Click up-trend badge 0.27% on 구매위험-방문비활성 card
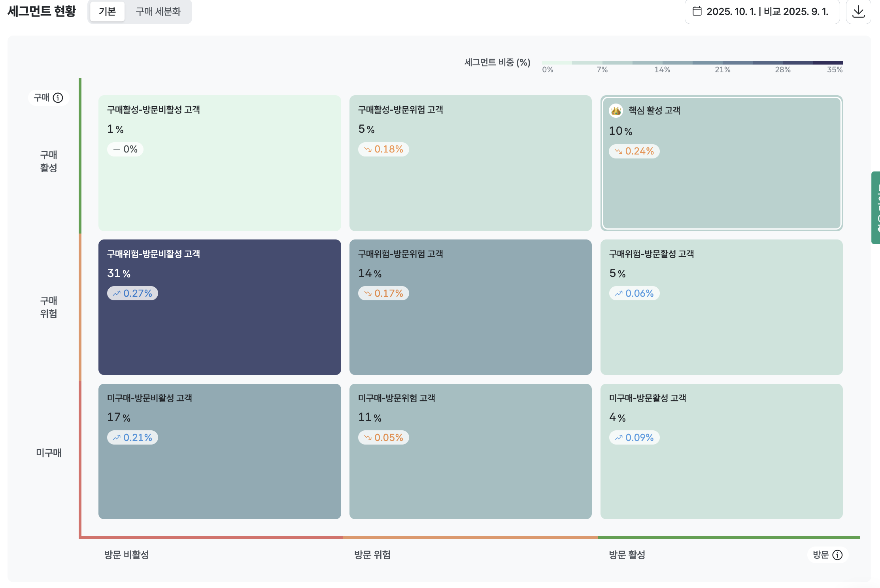Screen dimensions: 880x588 click(132, 293)
